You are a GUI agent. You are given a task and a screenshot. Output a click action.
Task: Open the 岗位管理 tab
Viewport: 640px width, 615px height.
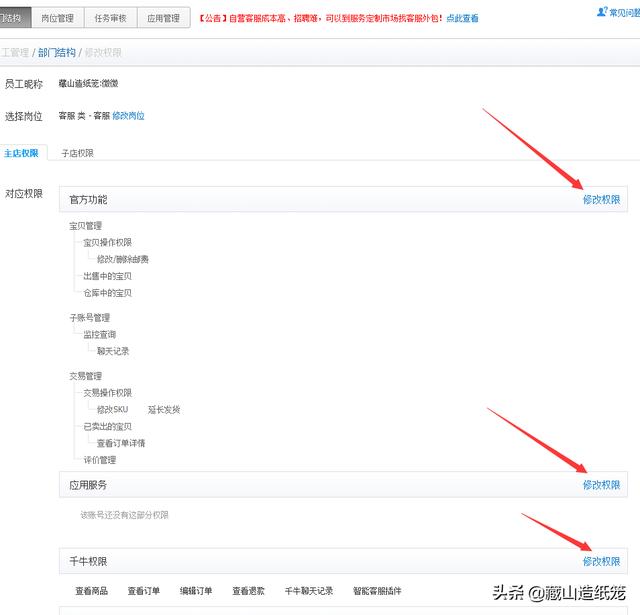coord(58,18)
